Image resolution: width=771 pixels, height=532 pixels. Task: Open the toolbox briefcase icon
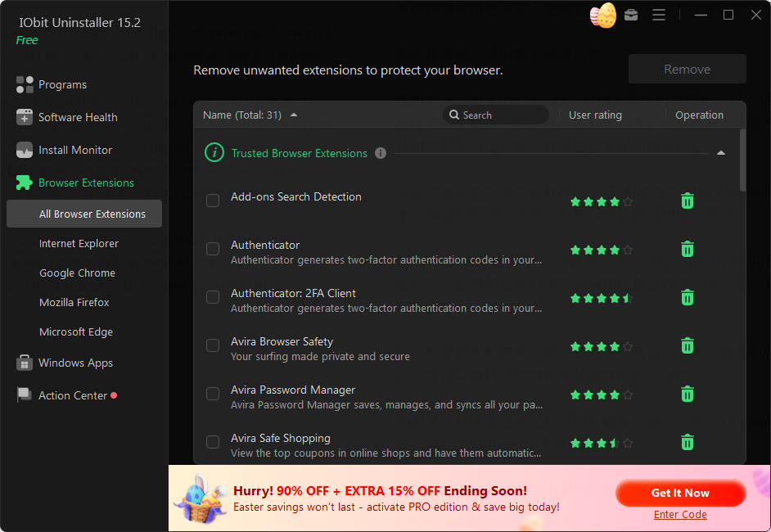click(630, 15)
